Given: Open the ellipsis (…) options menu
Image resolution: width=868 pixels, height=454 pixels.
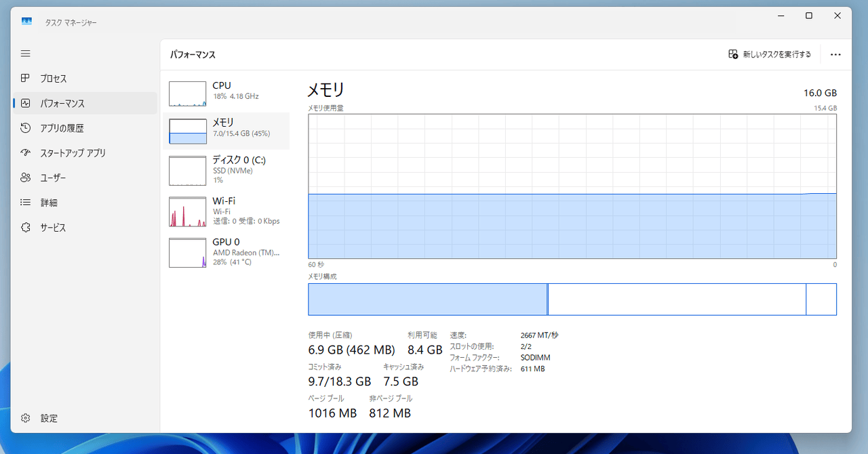Looking at the screenshot, I should coord(835,54).
